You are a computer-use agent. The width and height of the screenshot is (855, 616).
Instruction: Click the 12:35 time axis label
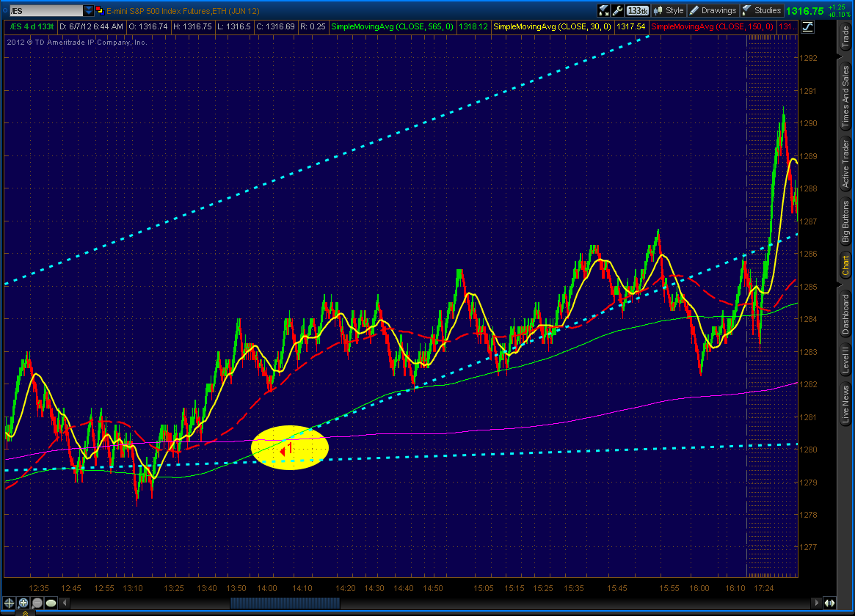39,588
